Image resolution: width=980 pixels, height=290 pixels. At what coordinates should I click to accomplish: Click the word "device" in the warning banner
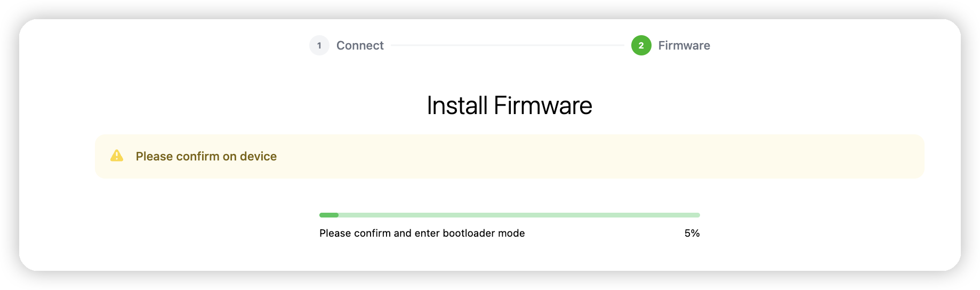coord(259,156)
